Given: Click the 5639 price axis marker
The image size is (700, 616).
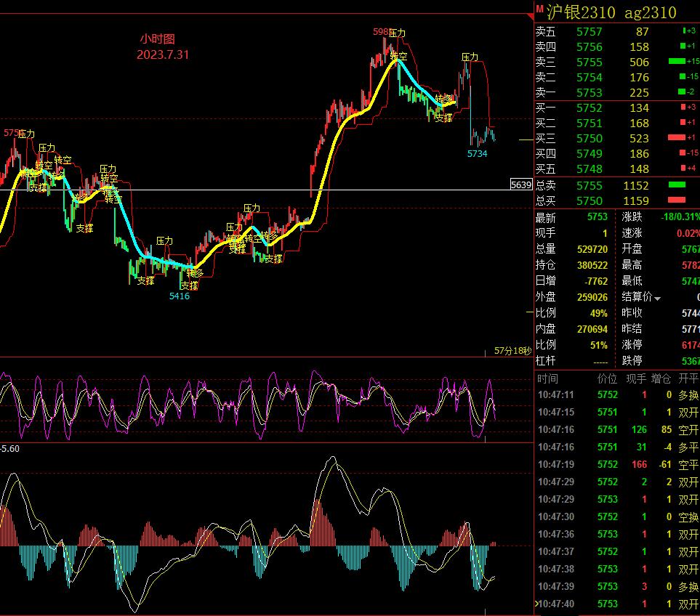Looking at the screenshot, I should pos(521,185).
